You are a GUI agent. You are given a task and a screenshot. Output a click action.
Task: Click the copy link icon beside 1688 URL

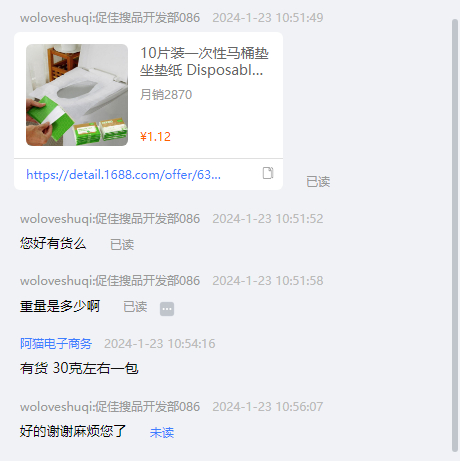click(x=268, y=173)
